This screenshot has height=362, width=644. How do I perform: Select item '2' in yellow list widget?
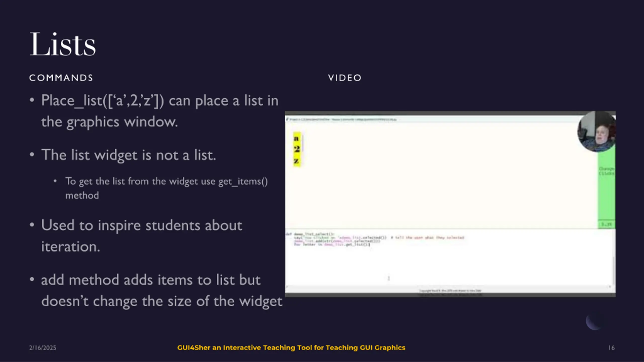pos(297,149)
